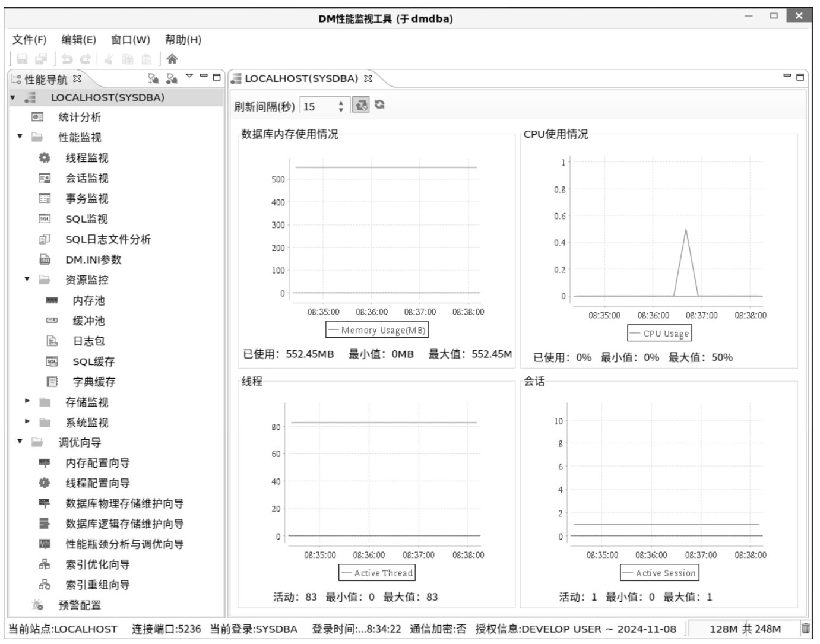Expand the 系统监视 folder
Viewport: 820px width, 644px height.
coord(27,421)
